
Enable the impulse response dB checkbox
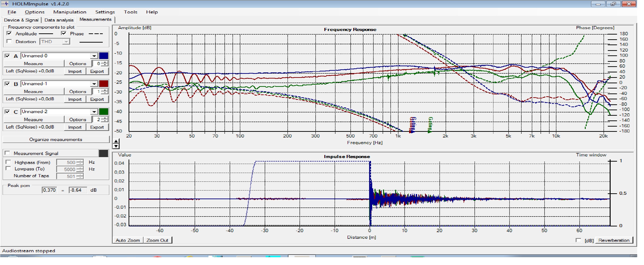(578, 240)
